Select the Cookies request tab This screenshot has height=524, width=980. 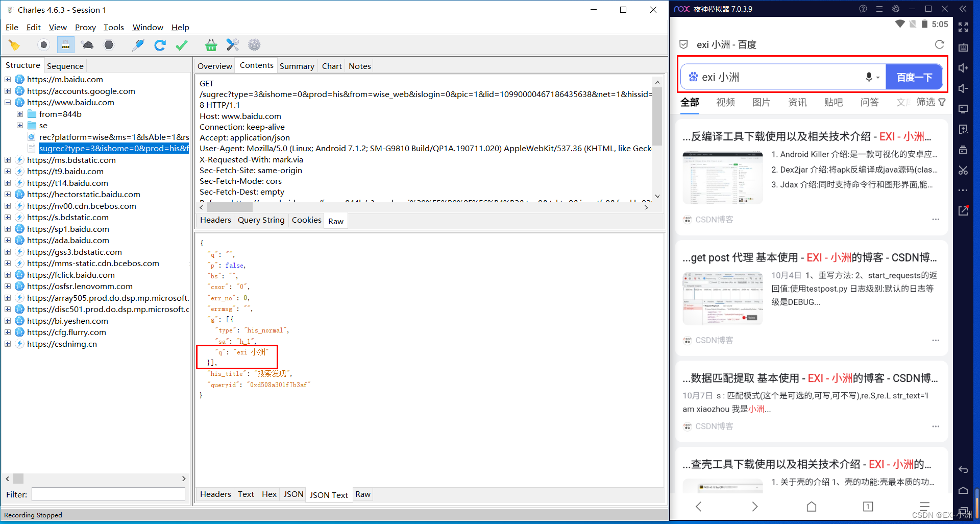[306, 220]
